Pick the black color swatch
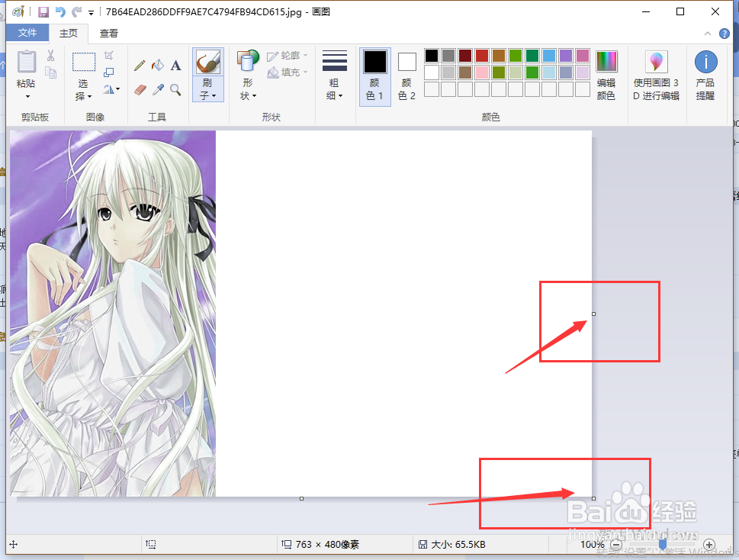The width and height of the screenshot is (739, 560). coord(432,56)
